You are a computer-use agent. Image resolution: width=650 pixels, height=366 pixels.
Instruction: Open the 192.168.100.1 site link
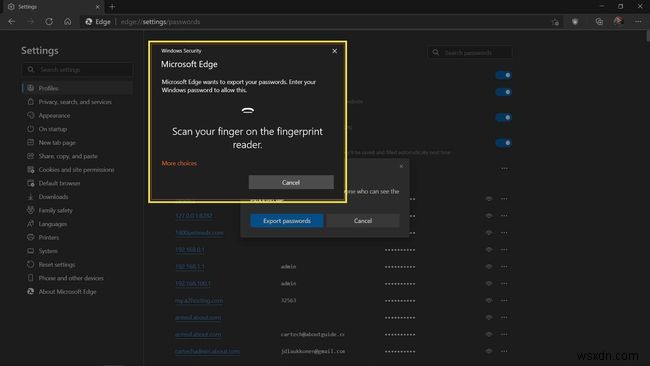pos(193,284)
